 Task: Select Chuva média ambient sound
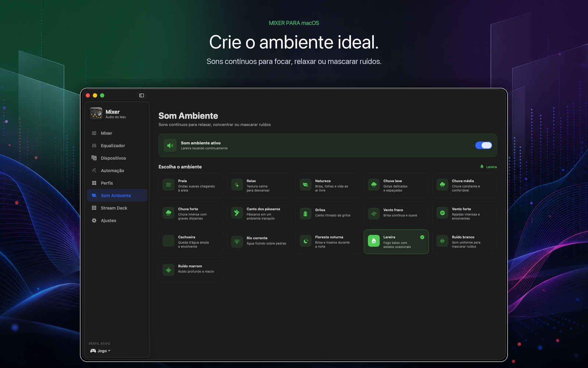[465, 185]
